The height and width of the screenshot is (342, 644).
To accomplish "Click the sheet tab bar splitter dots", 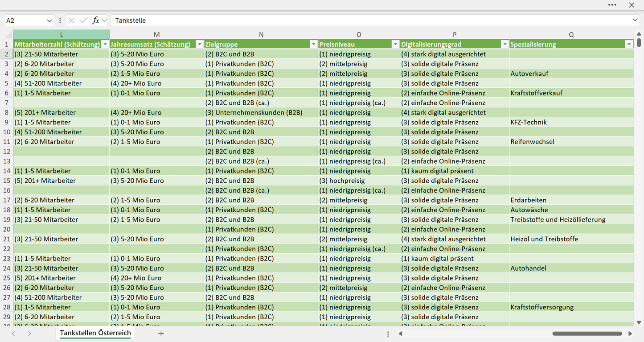I will [x=388, y=334].
